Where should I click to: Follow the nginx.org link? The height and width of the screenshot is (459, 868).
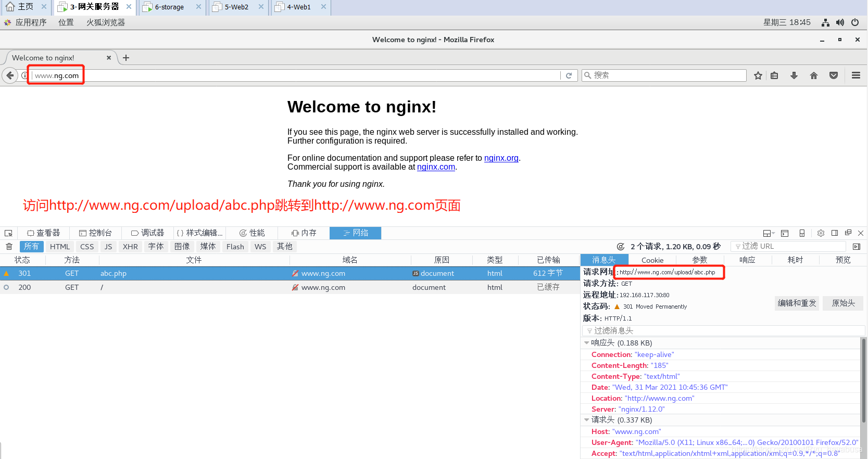(x=501, y=158)
